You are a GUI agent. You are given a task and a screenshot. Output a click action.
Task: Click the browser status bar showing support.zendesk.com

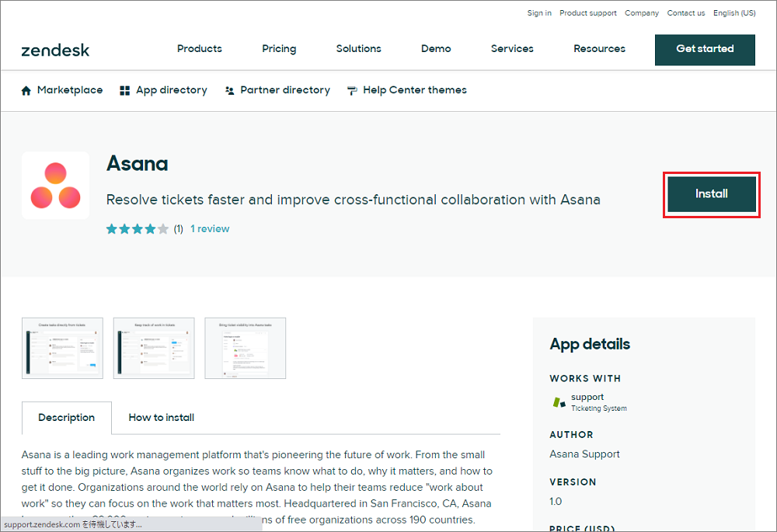tap(131, 524)
